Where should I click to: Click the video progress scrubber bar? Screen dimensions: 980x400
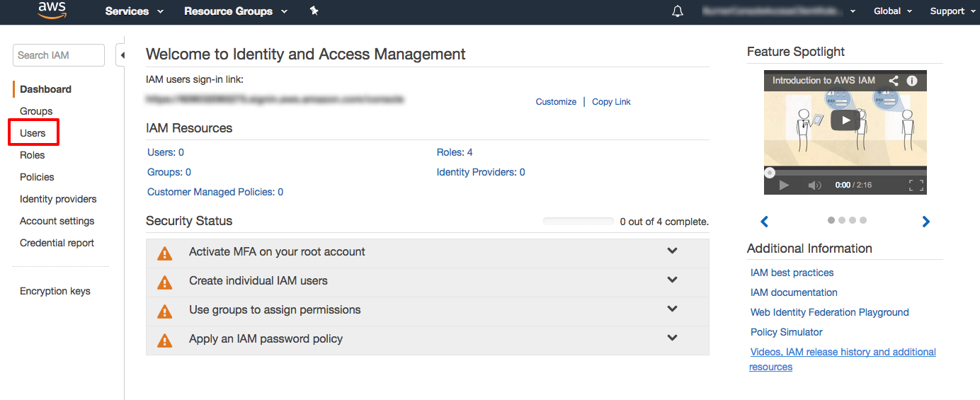click(845, 172)
